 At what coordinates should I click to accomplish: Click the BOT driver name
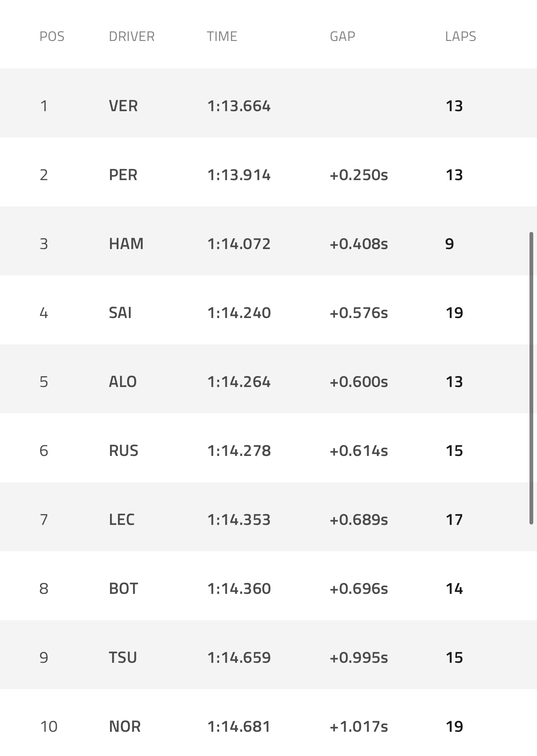123,589
